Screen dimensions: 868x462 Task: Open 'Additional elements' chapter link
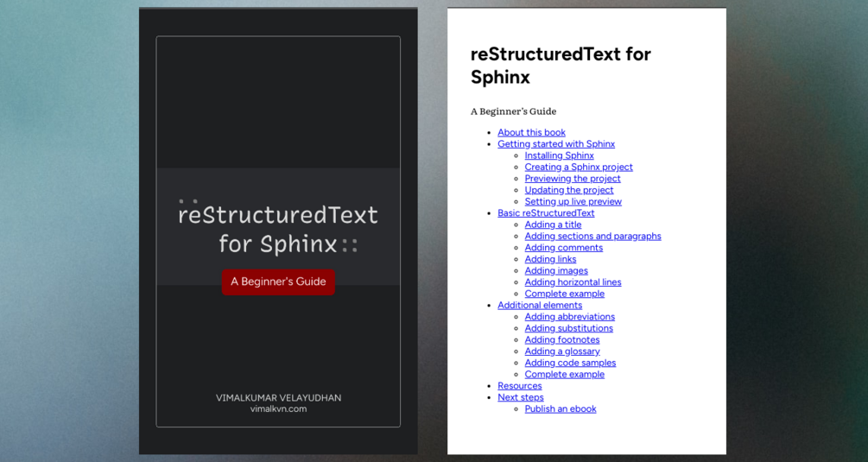(540, 306)
